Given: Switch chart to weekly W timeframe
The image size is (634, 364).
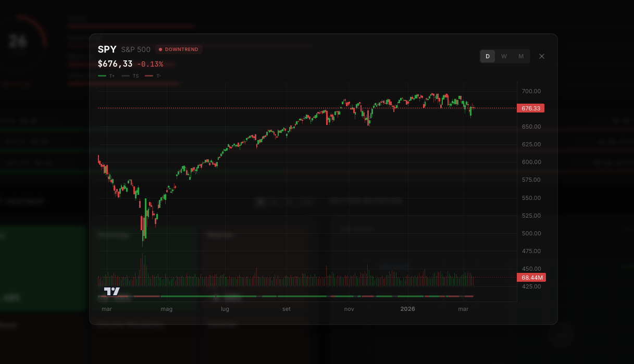Looking at the screenshot, I should tap(504, 56).
